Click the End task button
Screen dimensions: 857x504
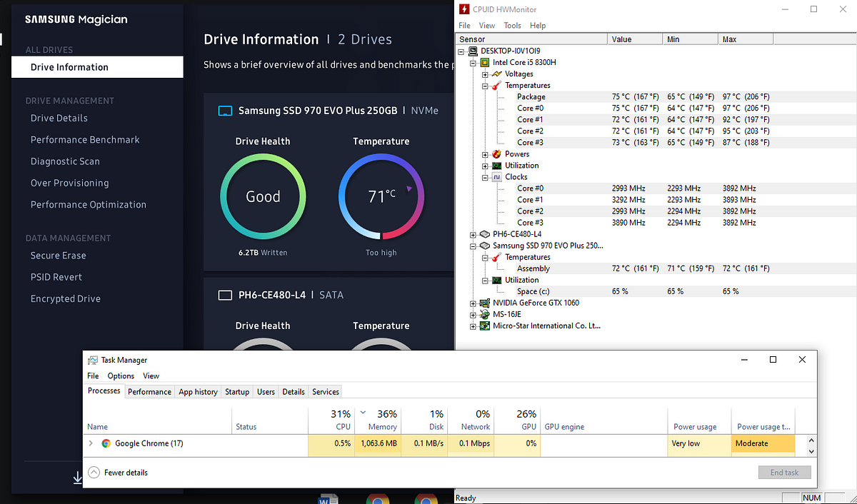[x=784, y=473]
